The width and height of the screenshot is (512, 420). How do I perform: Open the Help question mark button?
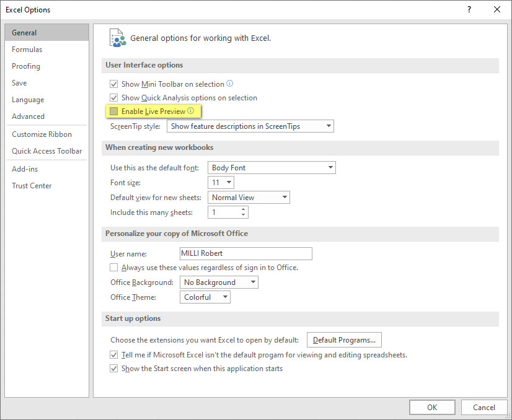pyautogui.click(x=469, y=9)
